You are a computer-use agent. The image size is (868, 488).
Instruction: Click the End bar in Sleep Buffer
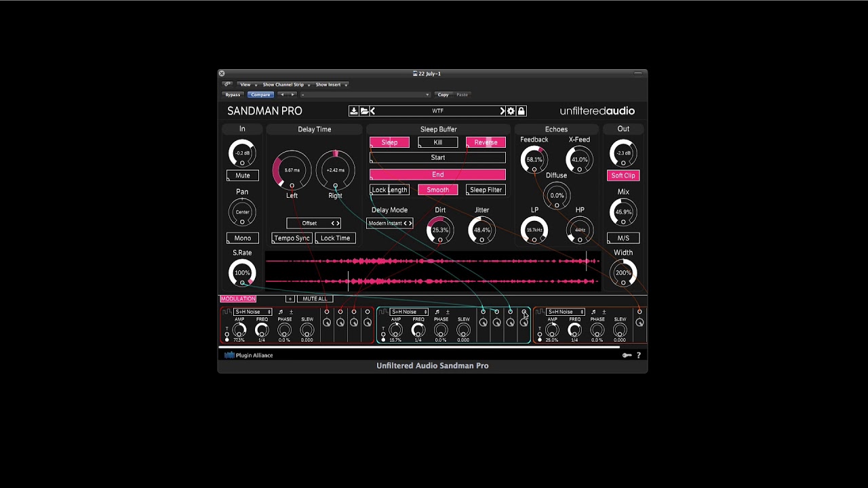click(437, 175)
